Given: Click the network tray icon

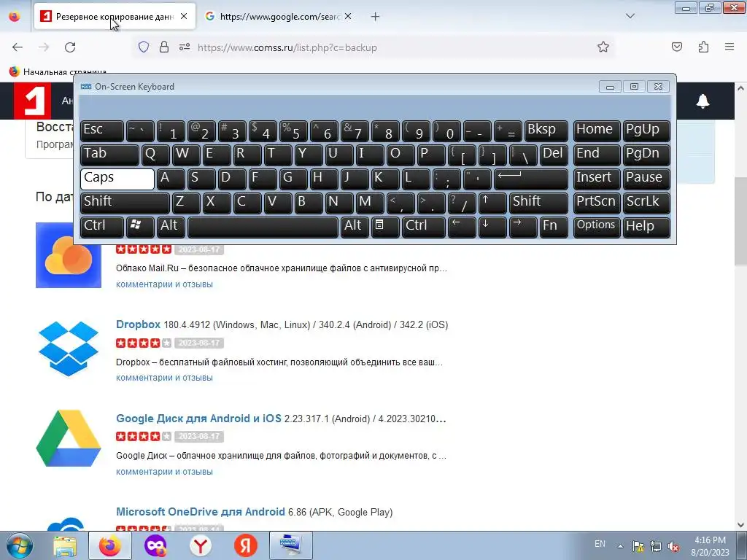Looking at the screenshot, I should coord(656,546).
